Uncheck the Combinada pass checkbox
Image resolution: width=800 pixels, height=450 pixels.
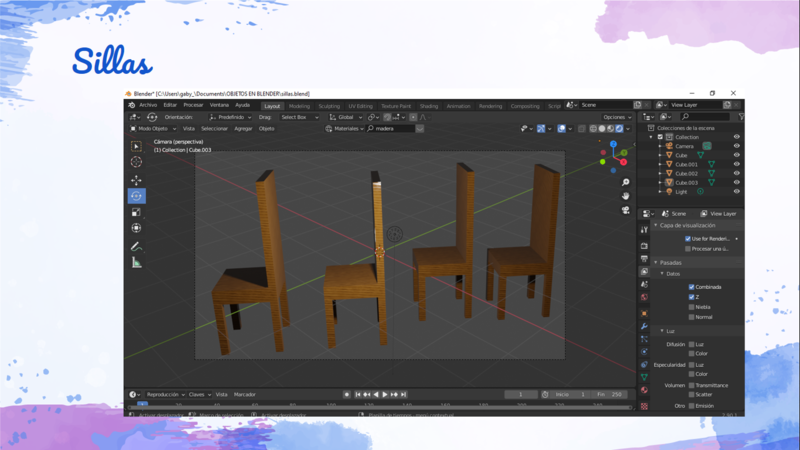[x=691, y=287]
